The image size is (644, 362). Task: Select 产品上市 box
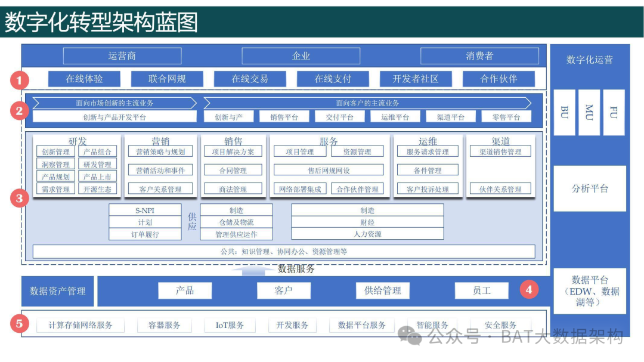point(97,177)
